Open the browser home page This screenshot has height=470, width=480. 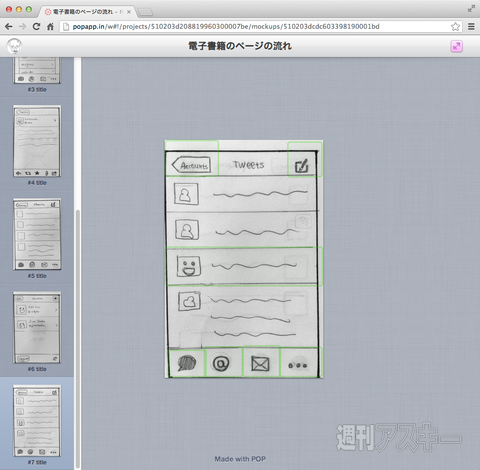click(50, 27)
